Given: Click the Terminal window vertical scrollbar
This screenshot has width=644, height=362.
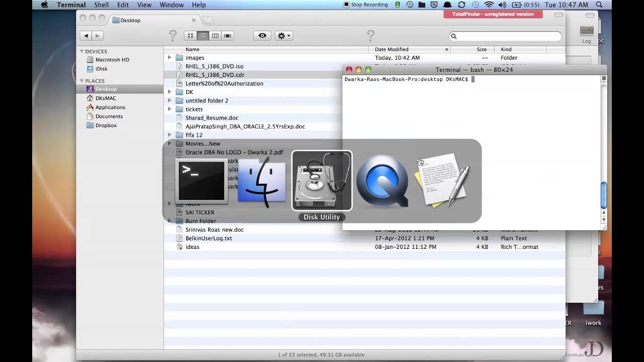Looking at the screenshot, I should click(604, 195).
